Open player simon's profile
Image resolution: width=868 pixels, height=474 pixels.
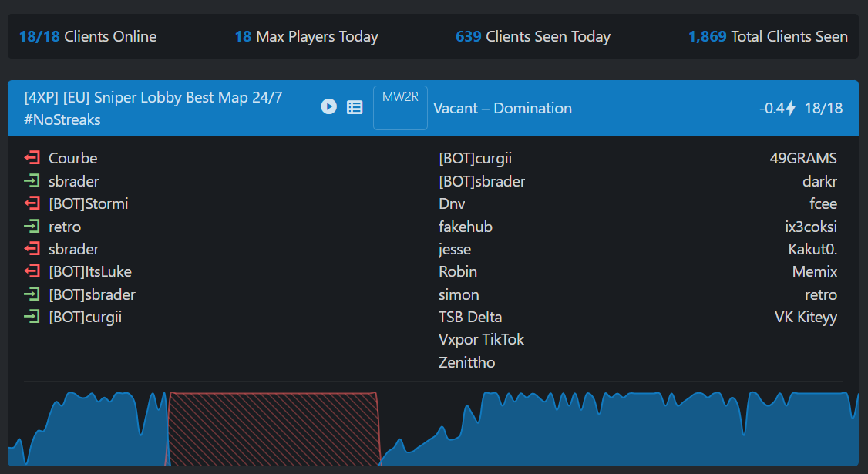(x=459, y=294)
